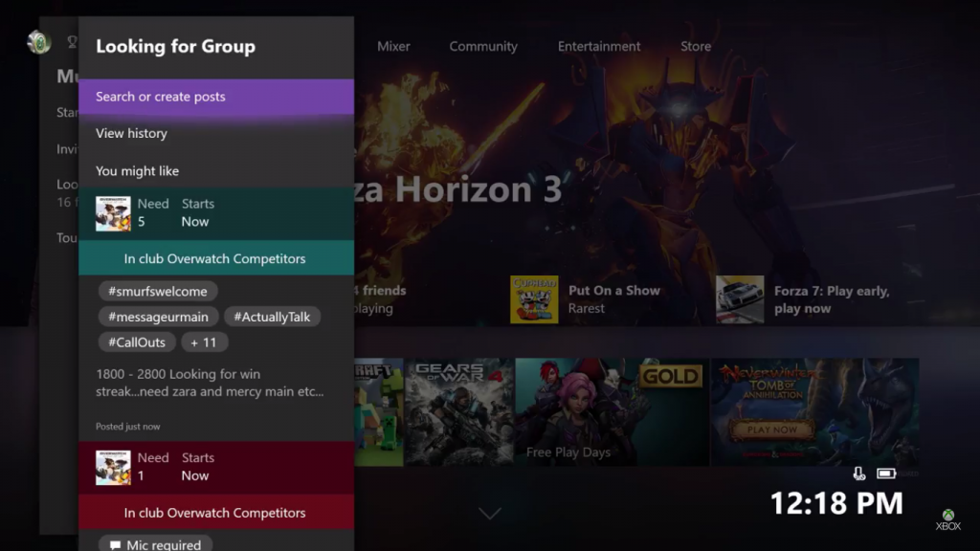Screen dimensions: 980x551
Task: Click the Mic required tag
Action: pyautogui.click(x=155, y=544)
